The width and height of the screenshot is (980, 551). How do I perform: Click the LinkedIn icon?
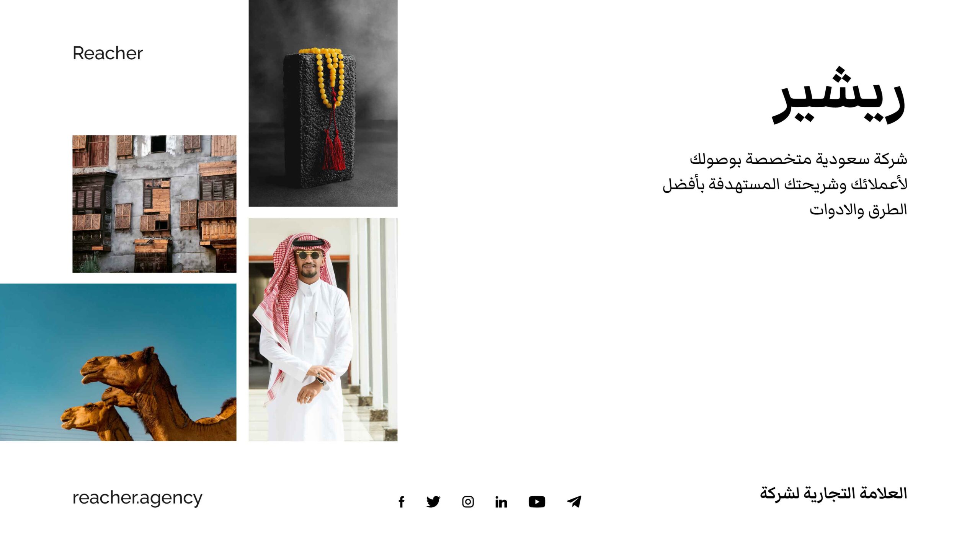(501, 502)
